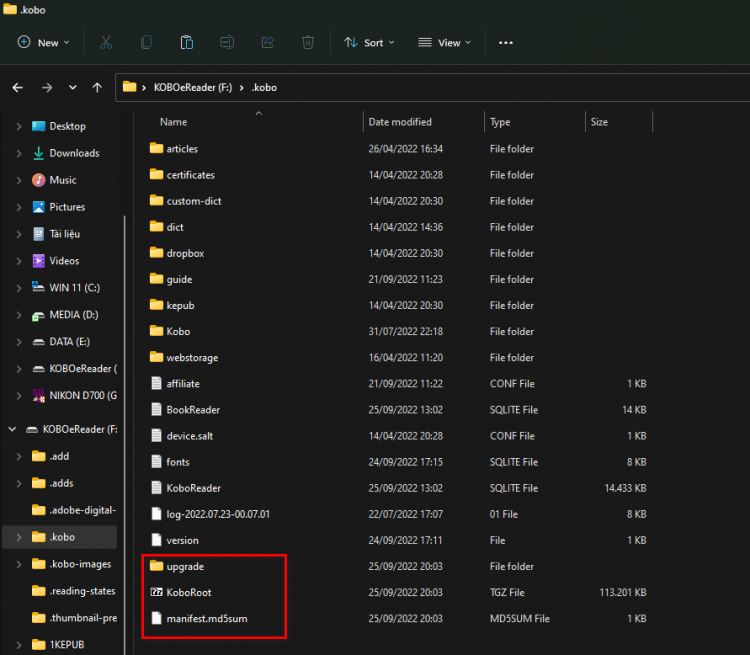This screenshot has height=655, width=750.
Task: Click the fonts file name
Action: (177, 462)
